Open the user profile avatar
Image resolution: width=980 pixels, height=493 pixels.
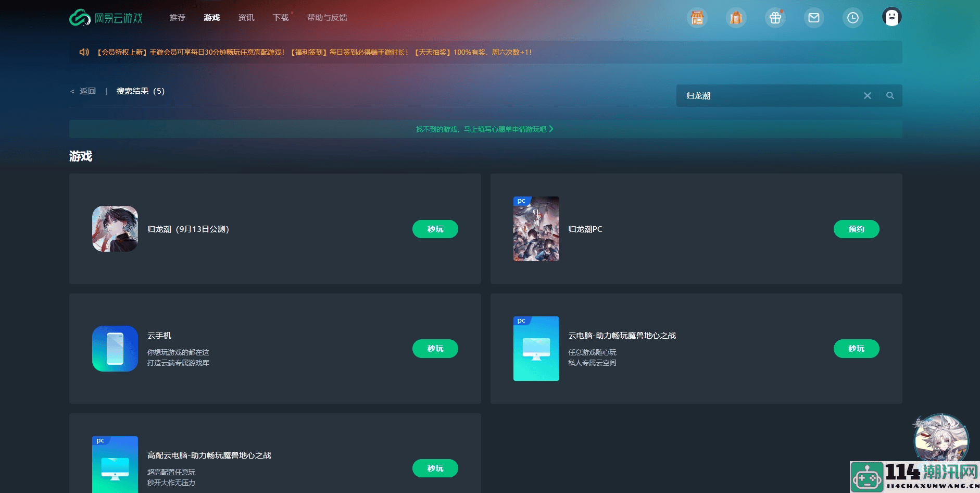point(892,17)
